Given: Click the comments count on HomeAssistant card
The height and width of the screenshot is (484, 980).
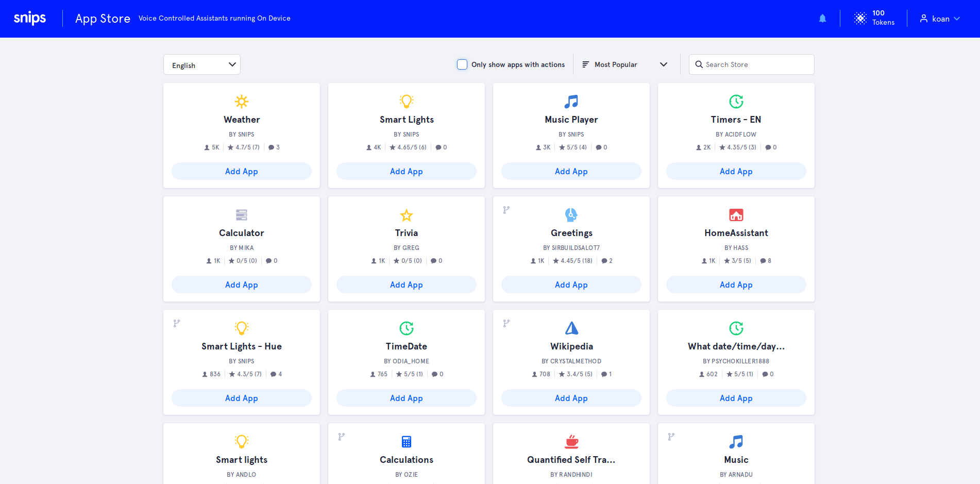Looking at the screenshot, I should pyautogui.click(x=766, y=261).
